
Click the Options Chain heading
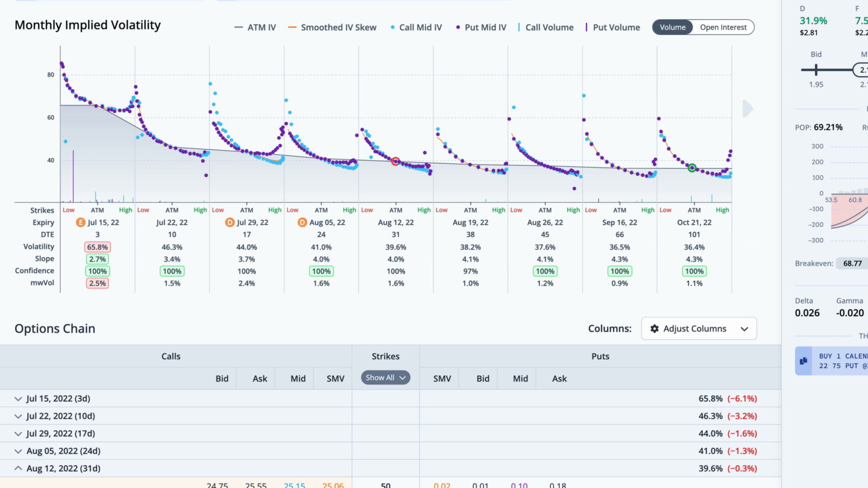click(55, 328)
